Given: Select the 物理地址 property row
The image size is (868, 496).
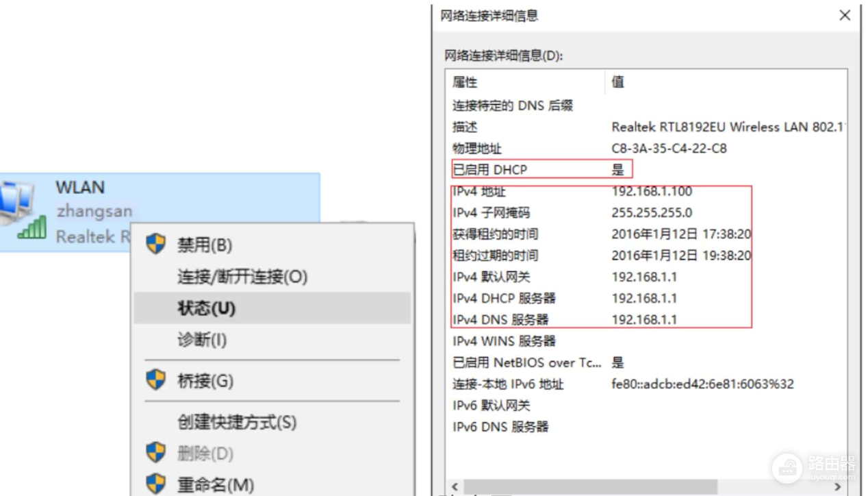Looking at the screenshot, I should click(x=646, y=148).
